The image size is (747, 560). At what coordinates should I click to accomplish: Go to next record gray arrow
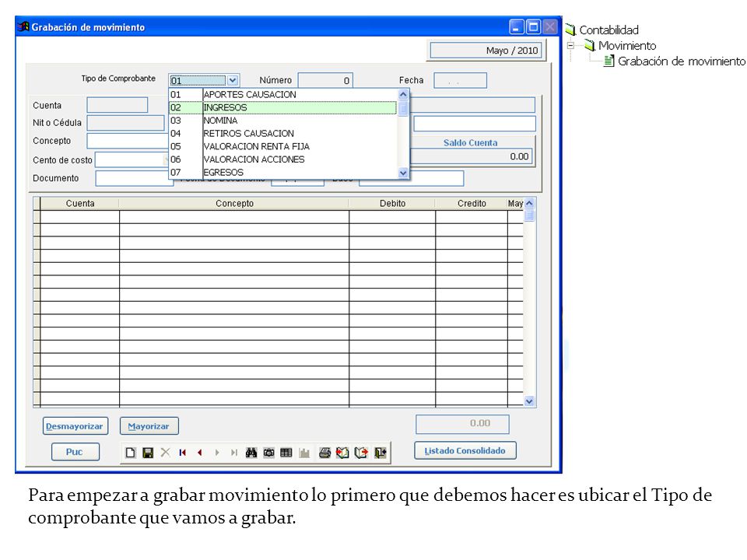217,453
